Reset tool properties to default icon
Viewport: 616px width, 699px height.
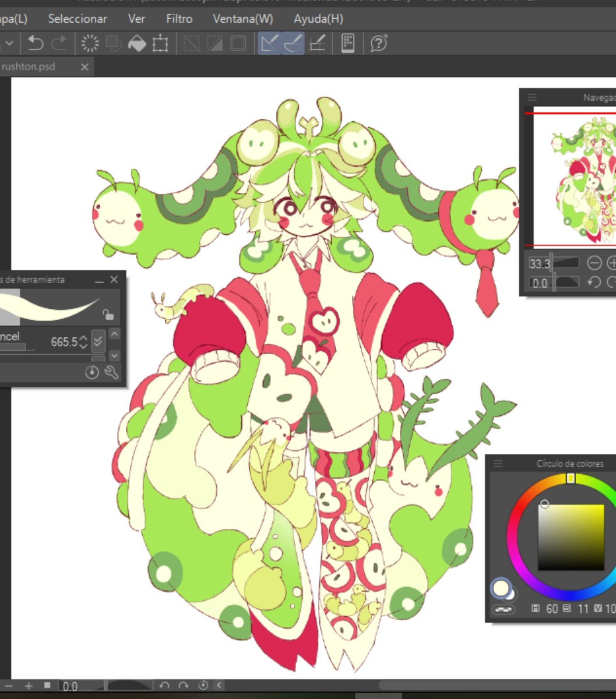pos(92,373)
